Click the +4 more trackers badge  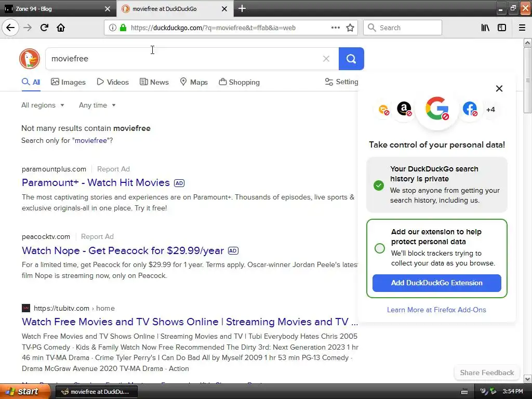(x=490, y=110)
